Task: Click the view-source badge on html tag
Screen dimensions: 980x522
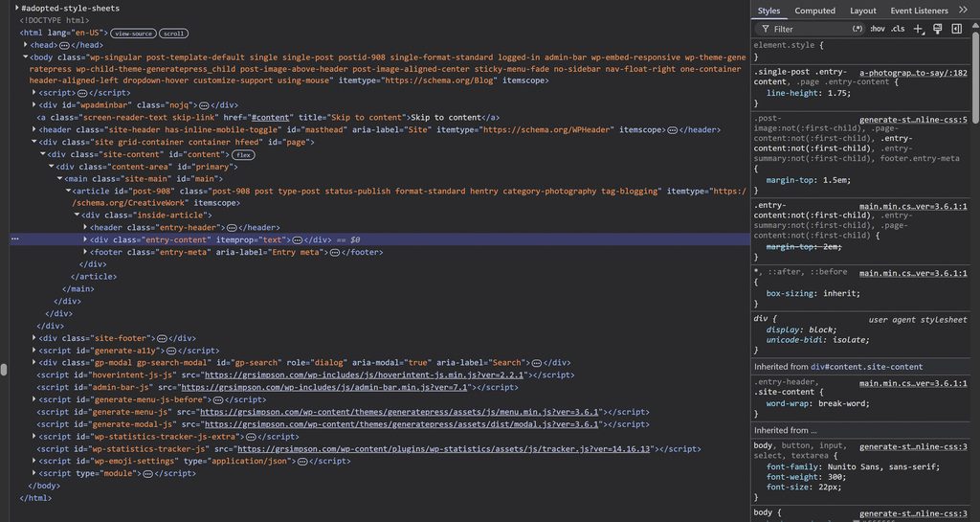Action: [133, 34]
